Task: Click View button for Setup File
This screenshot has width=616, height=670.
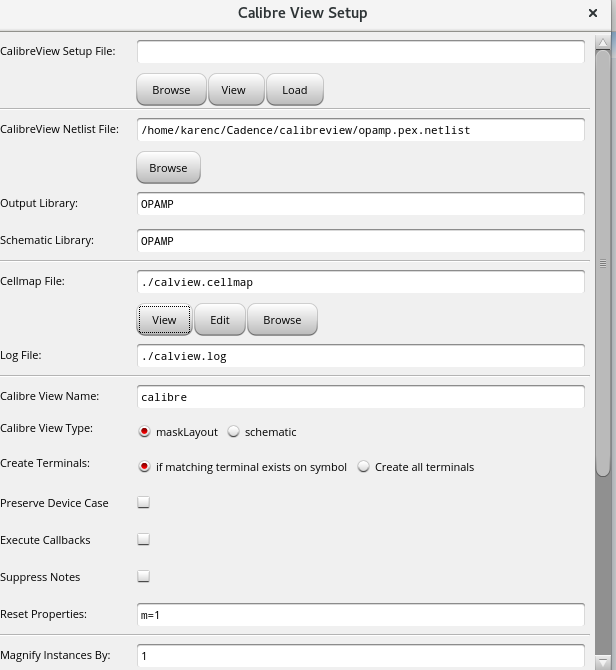Action: [x=233, y=90]
